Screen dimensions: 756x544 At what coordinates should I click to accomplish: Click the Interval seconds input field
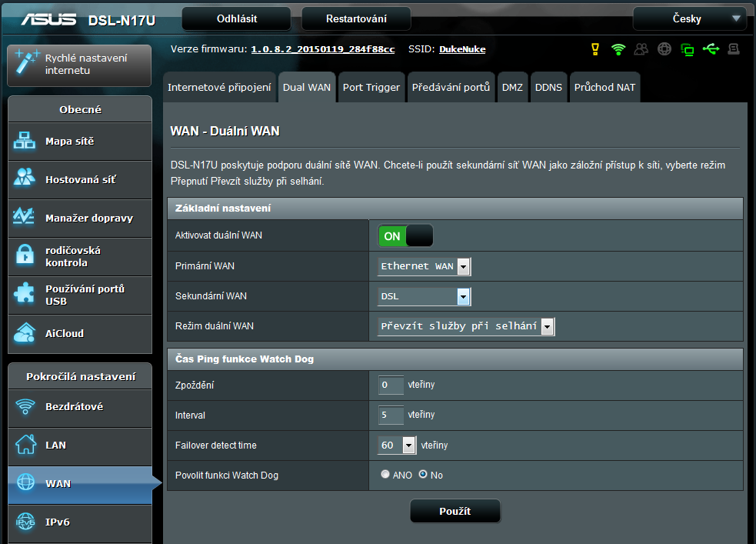pyautogui.click(x=391, y=416)
